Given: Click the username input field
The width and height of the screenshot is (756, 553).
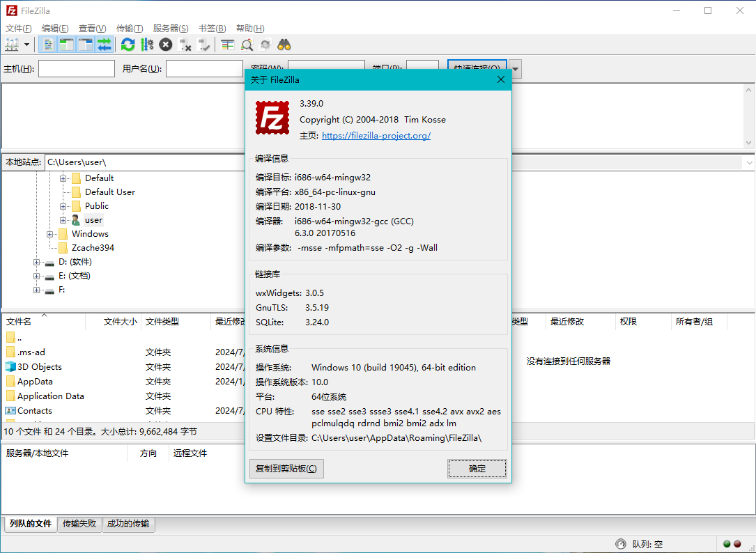Looking at the screenshot, I should (x=204, y=68).
